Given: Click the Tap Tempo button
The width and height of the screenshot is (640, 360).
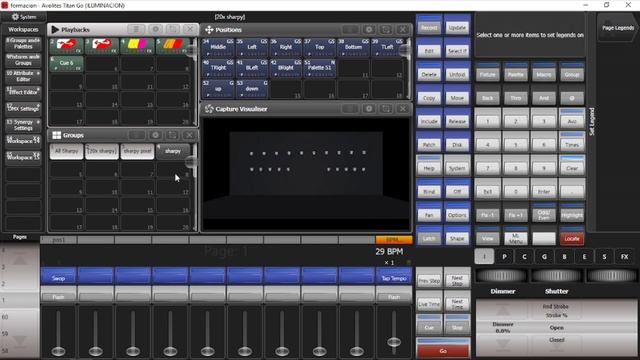Looking at the screenshot, I should point(394,278).
